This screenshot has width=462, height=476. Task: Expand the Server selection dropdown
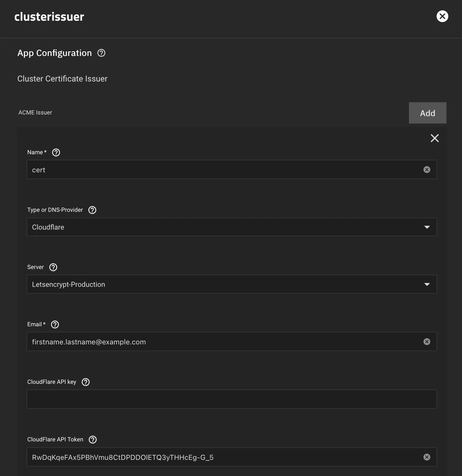pyautogui.click(x=426, y=284)
